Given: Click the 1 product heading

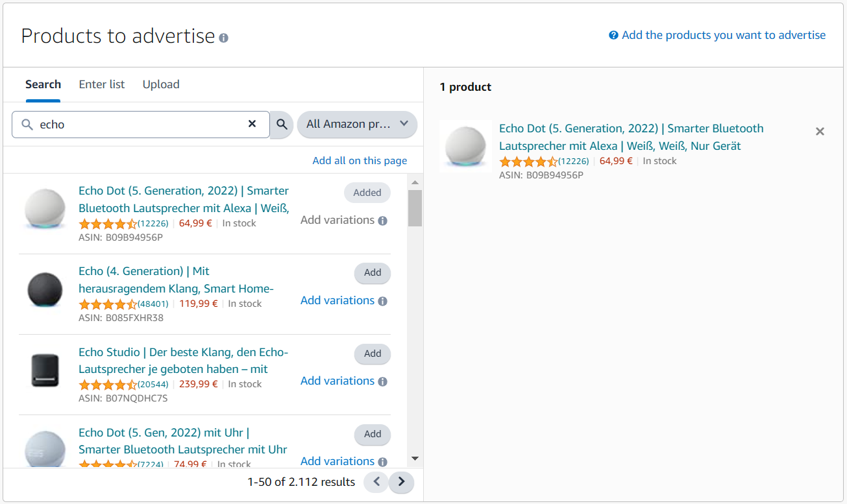Looking at the screenshot, I should coord(465,87).
